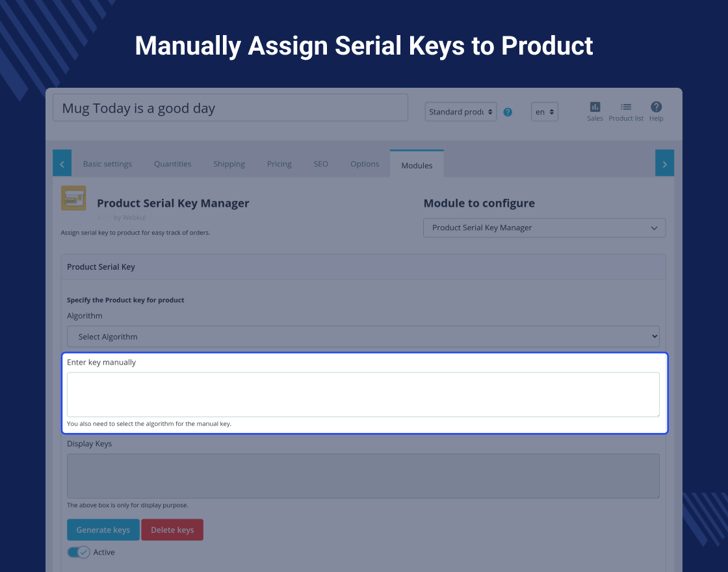Image resolution: width=728 pixels, height=572 pixels.
Task: Click 'You also need to select the algorithm' hint
Action: (149, 423)
